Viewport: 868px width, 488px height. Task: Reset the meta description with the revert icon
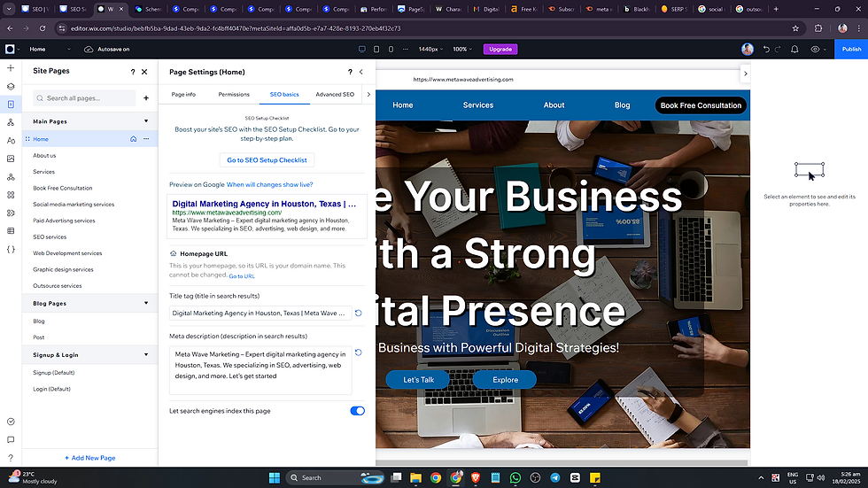click(x=358, y=352)
